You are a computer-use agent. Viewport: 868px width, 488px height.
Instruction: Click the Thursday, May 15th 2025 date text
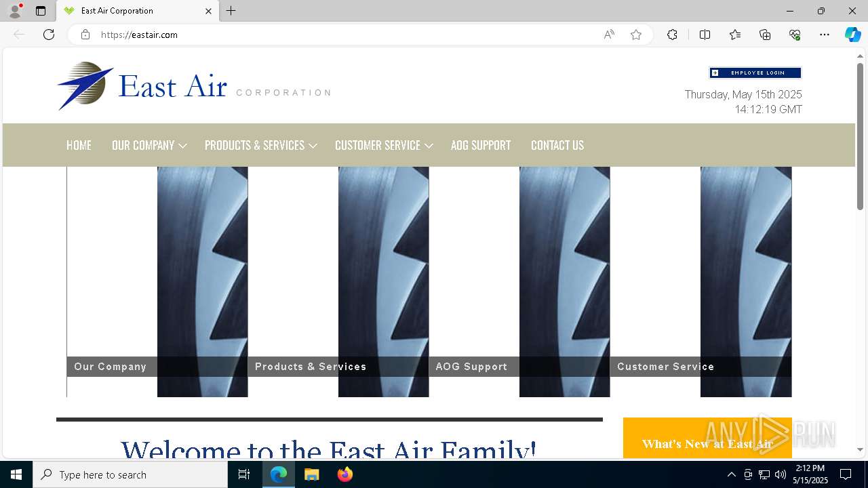click(x=743, y=94)
